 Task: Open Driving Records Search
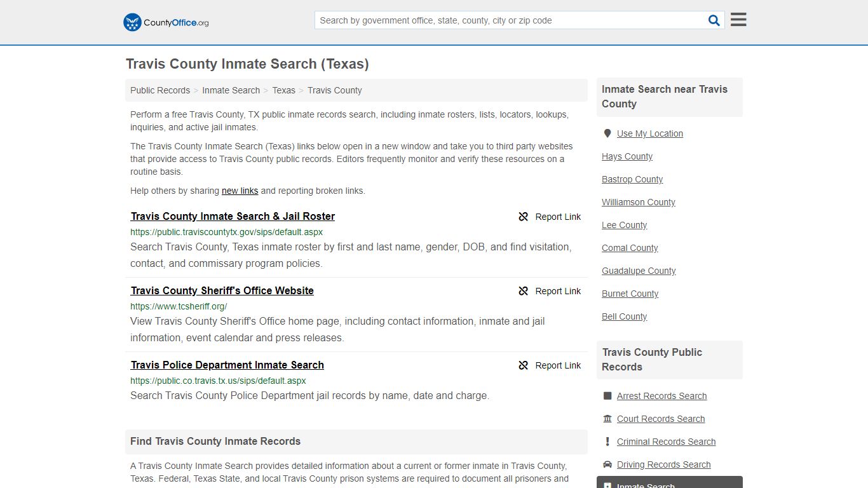tap(663, 464)
